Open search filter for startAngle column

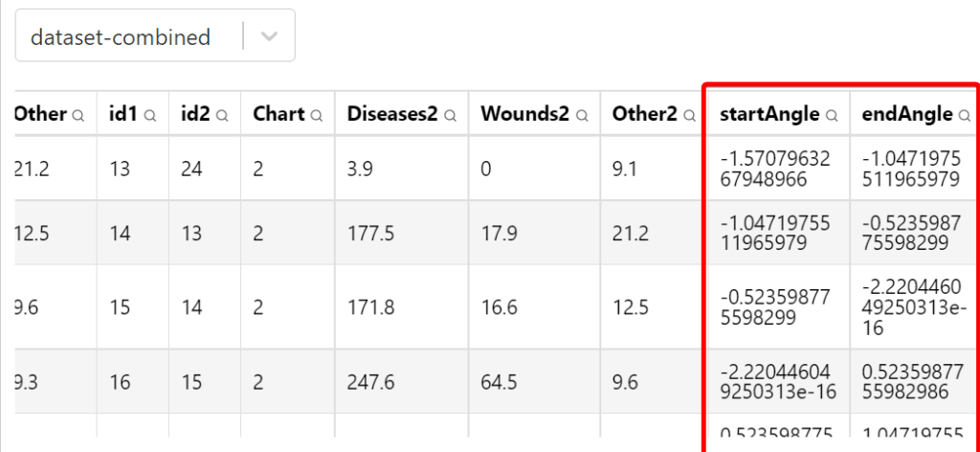[x=832, y=115]
